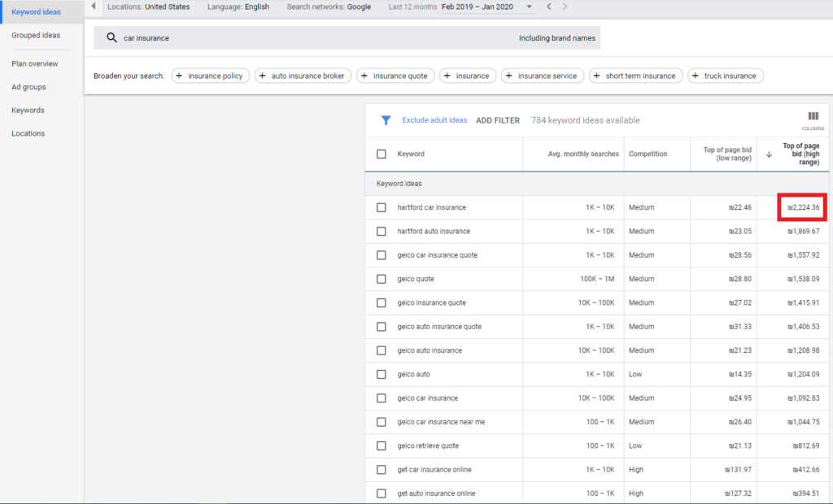Check the box for geico quote

pyautogui.click(x=382, y=279)
